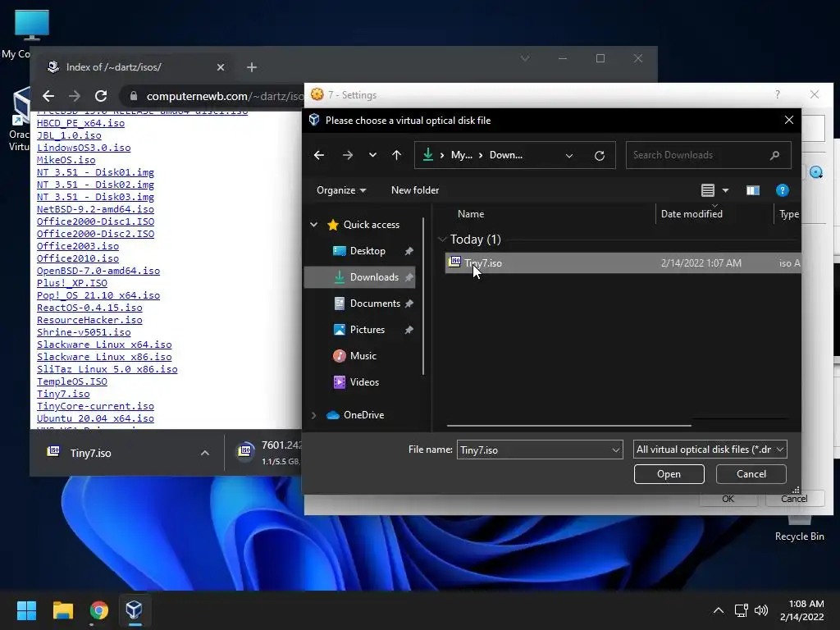Refresh the Downloads folder listing

[600, 155]
